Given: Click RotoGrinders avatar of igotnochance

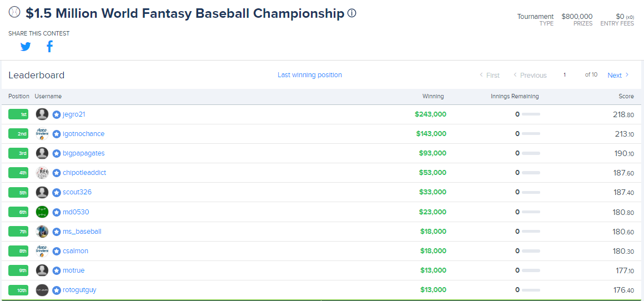Looking at the screenshot, I should pos(42,134).
